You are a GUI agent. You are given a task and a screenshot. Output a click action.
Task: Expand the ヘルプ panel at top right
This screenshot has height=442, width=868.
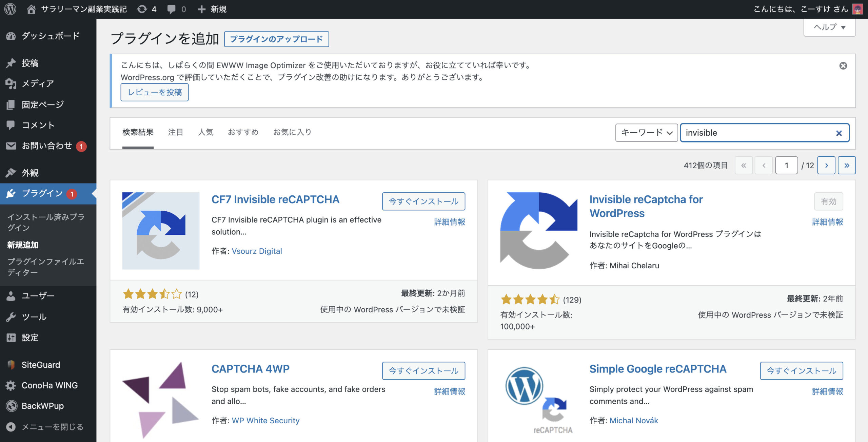pos(829,27)
